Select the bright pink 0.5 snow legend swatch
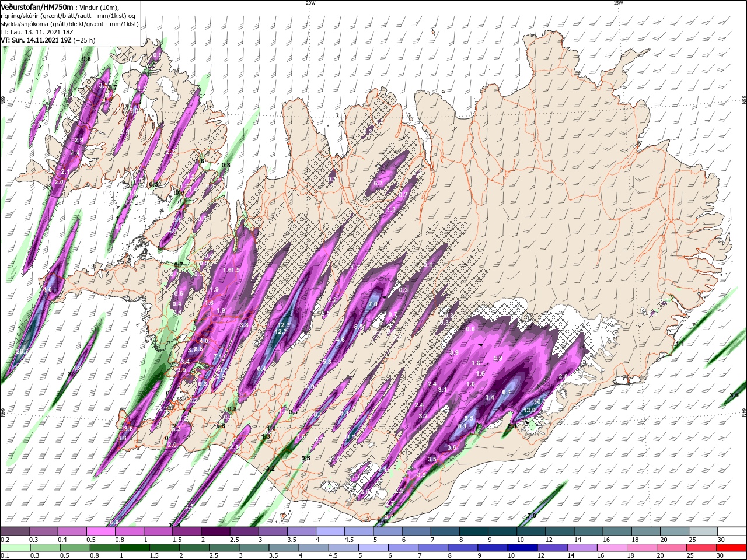 [x=100, y=531]
